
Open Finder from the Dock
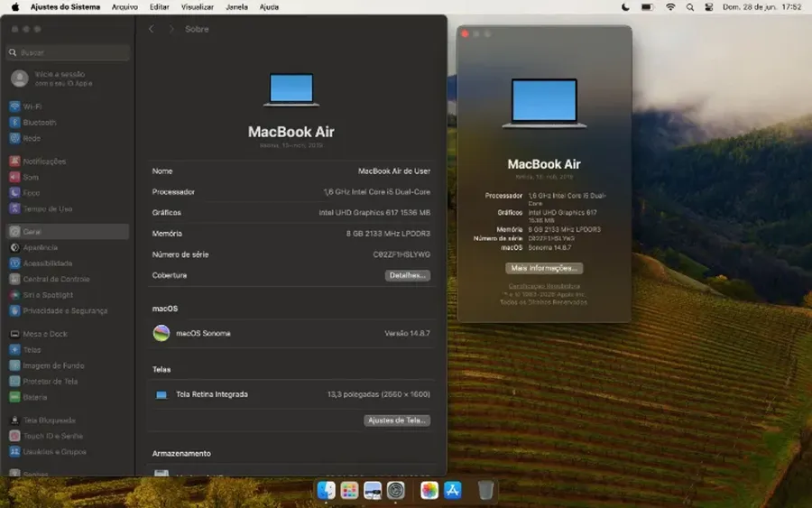pos(327,490)
